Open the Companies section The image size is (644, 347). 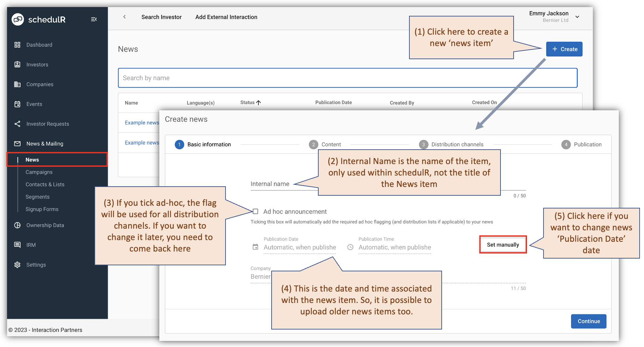[x=39, y=84]
